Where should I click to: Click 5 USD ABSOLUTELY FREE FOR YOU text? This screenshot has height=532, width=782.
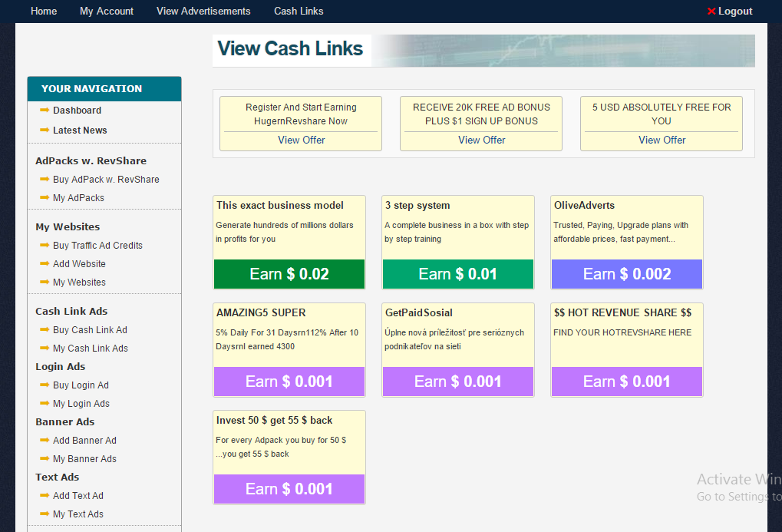(662, 114)
